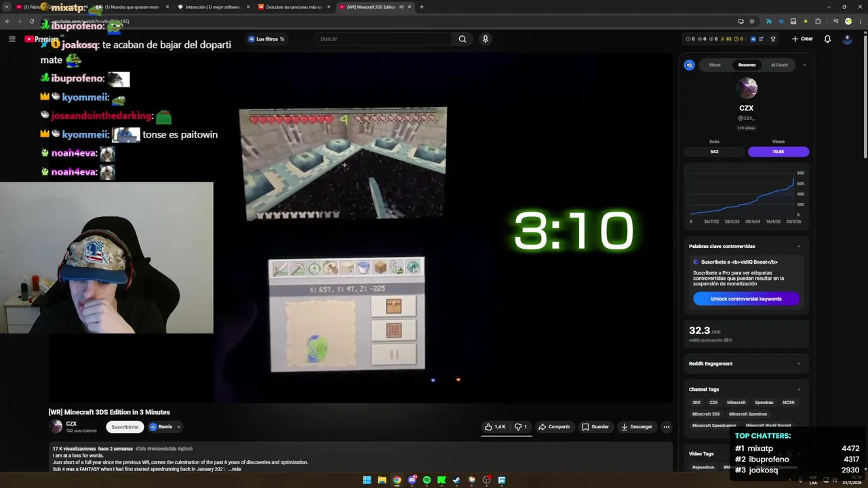Go back with the browser back arrow

[7, 21]
